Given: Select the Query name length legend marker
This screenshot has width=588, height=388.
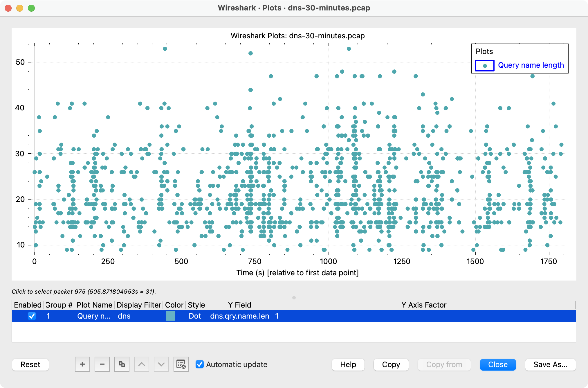Looking at the screenshot, I should (x=484, y=66).
